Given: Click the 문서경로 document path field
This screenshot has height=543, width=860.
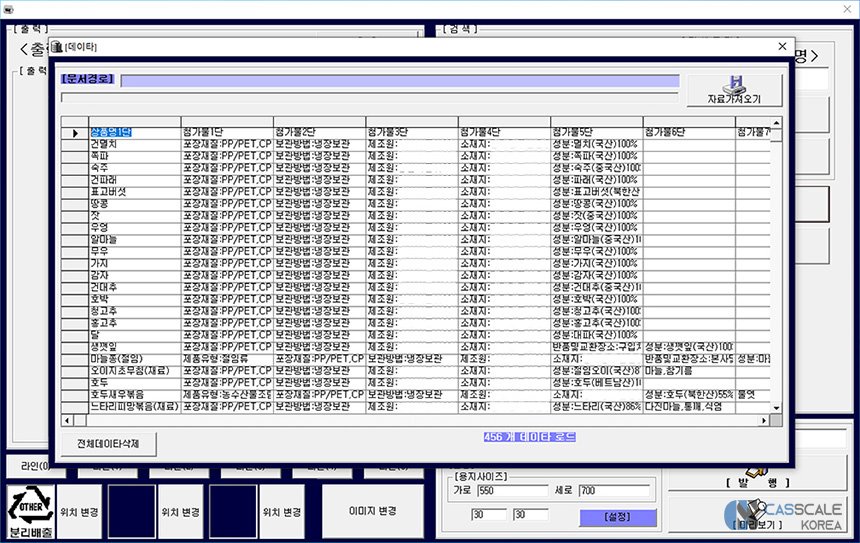Looking at the screenshot, I should point(399,81).
